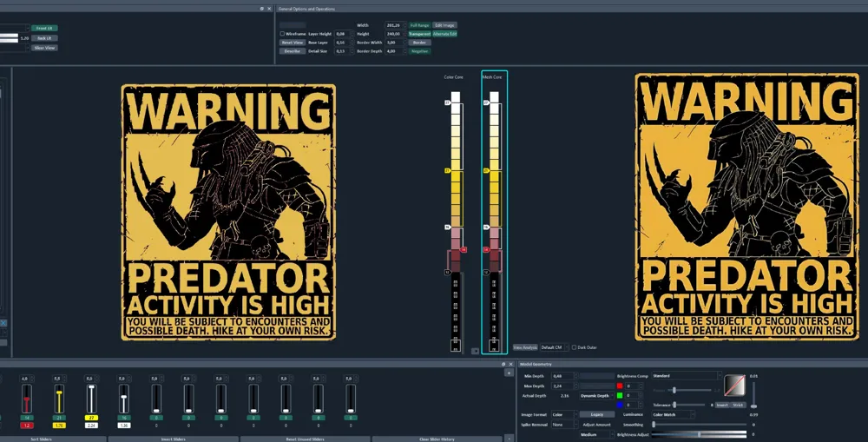Click the Back Lit button
This screenshot has height=442, width=868.
coord(45,38)
